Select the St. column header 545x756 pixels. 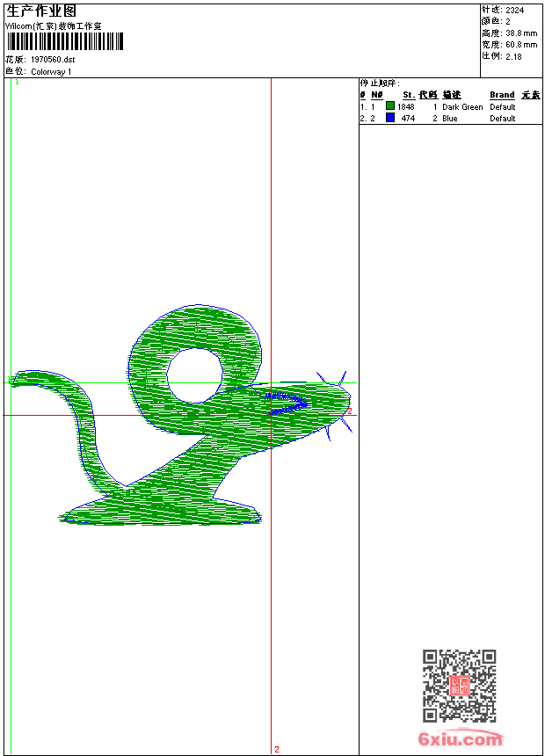coord(408,95)
